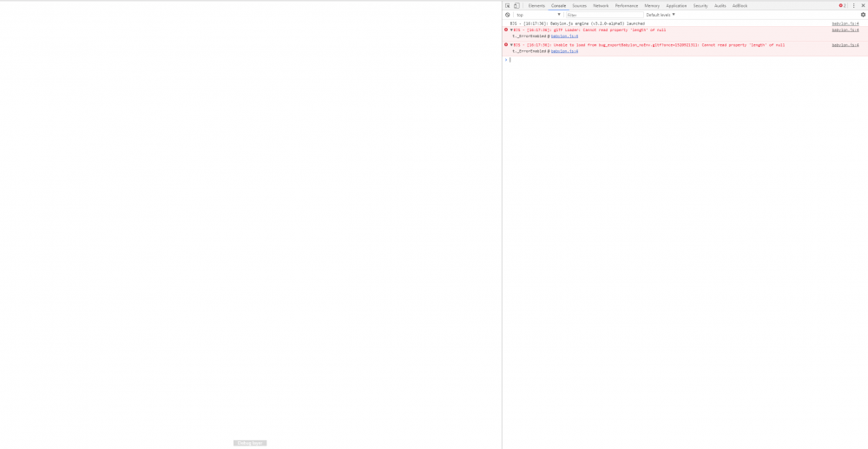Open the Security tab
Viewport: 868px width, 449px height.
tap(700, 5)
